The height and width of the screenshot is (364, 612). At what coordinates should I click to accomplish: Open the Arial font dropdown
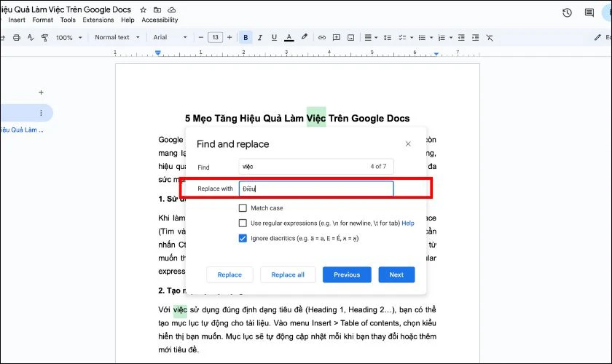pos(170,37)
